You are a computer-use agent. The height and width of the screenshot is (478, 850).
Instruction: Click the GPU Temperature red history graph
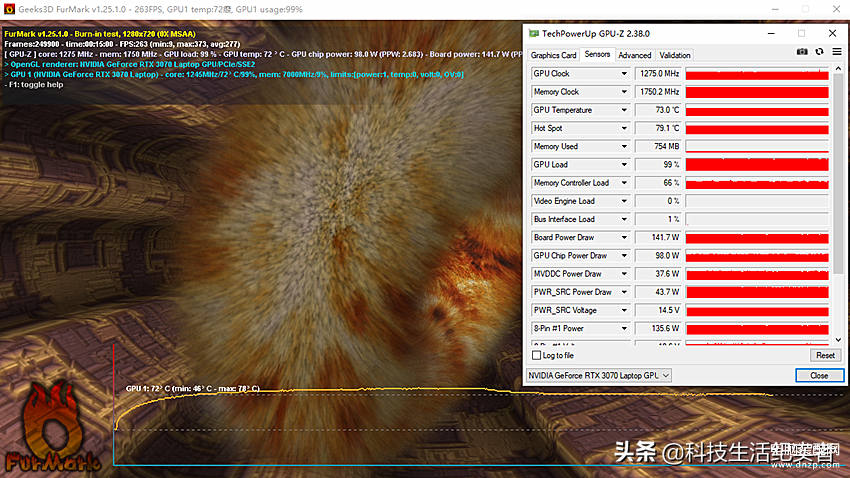point(757,110)
